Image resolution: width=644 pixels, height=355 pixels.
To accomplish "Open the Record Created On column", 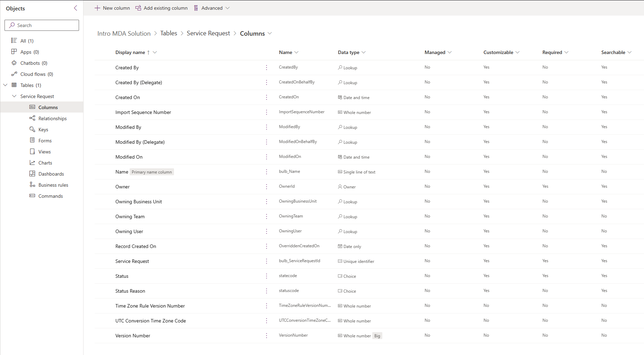I will 136,246.
